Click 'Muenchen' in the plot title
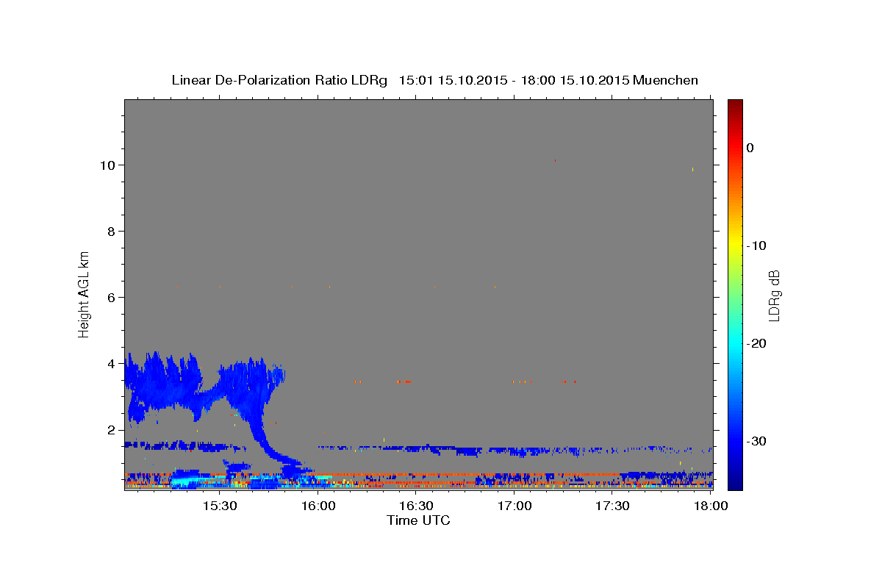 [666, 80]
